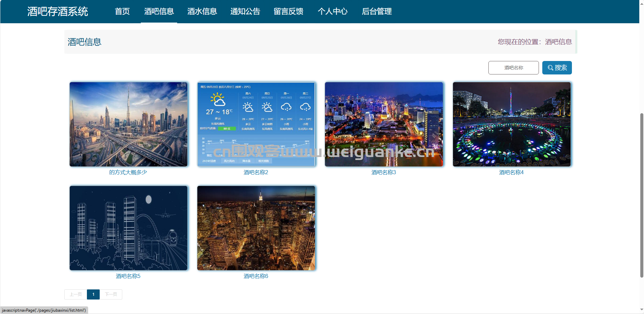Screen dimensions: 644x314
Task: Click the 搜索 button
Action: pyautogui.click(x=557, y=68)
